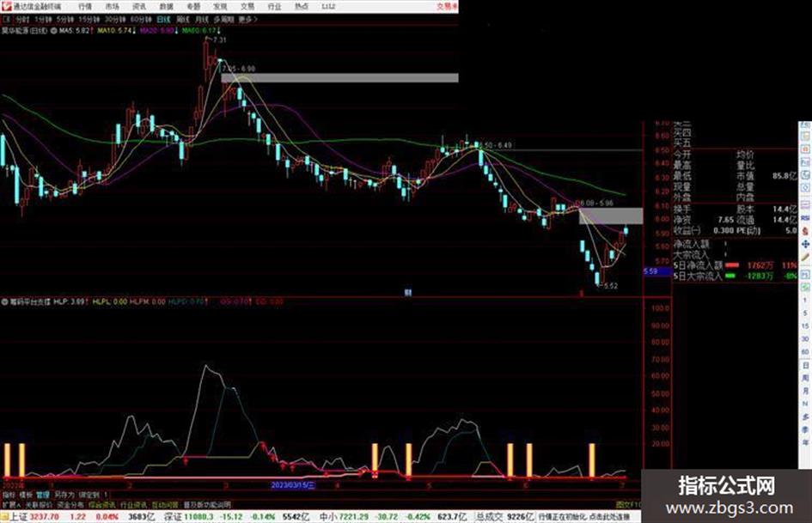
Task: Click the 2023/03/15 date marker on timeline
Action: [x=293, y=486]
